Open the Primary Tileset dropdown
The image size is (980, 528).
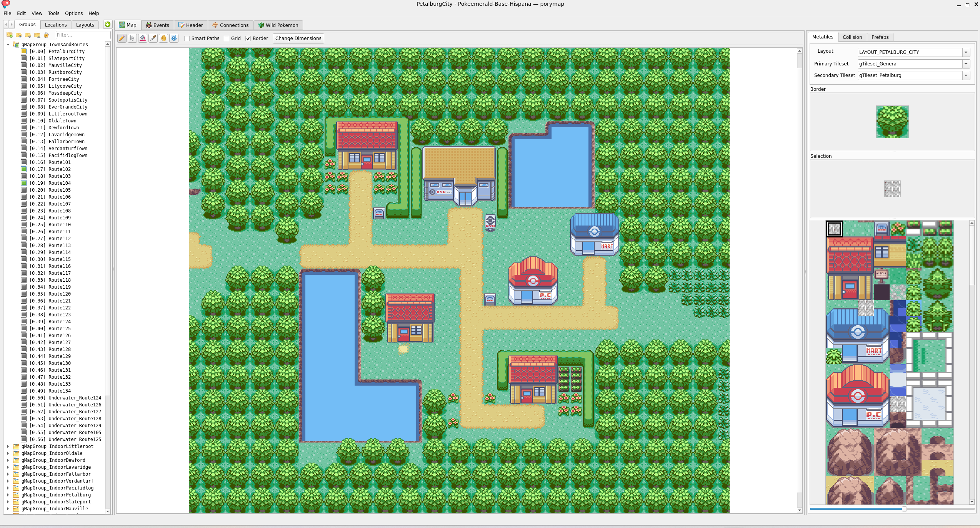pyautogui.click(x=966, y=64)
